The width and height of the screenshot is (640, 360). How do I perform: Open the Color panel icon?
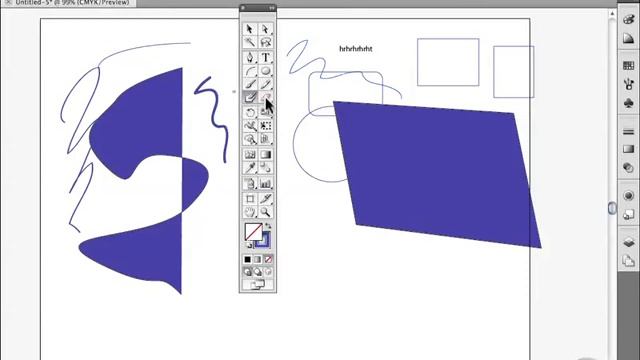(x=629, y=19)
